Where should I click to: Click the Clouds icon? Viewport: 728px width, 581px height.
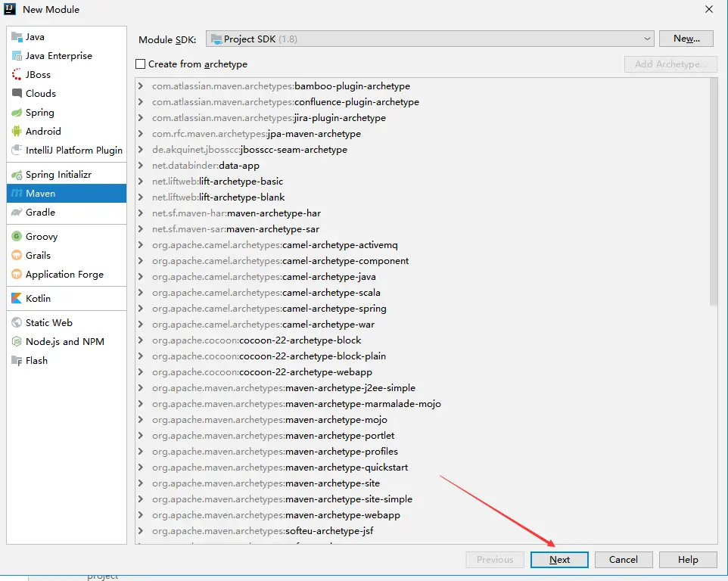point(17,93)
